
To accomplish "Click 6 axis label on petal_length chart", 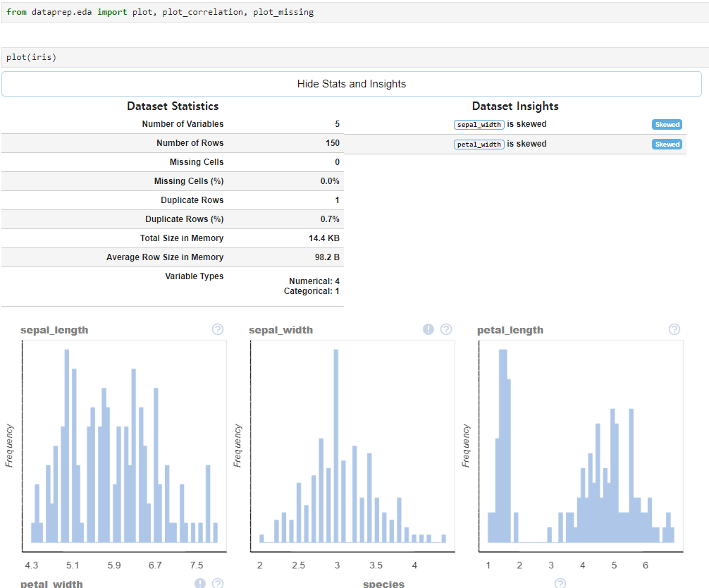I will coord(646,565).
